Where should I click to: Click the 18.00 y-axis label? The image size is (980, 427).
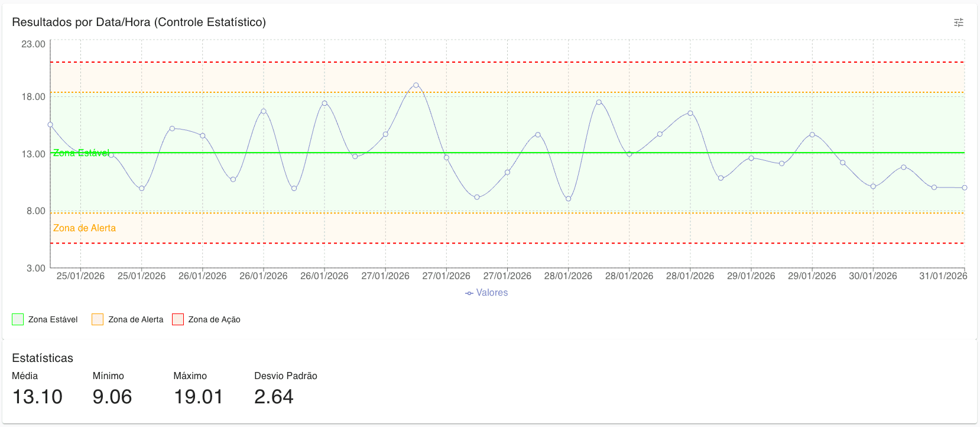coord(33,97)
